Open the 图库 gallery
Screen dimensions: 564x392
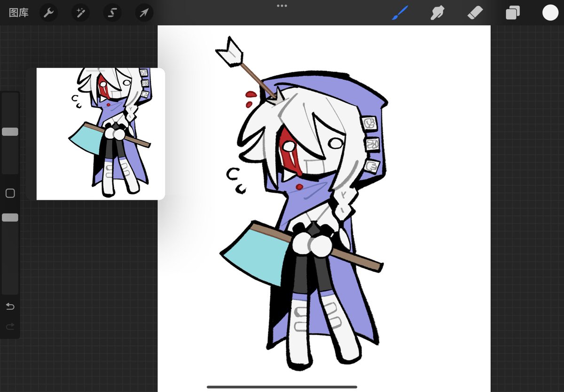click(19, 13)
